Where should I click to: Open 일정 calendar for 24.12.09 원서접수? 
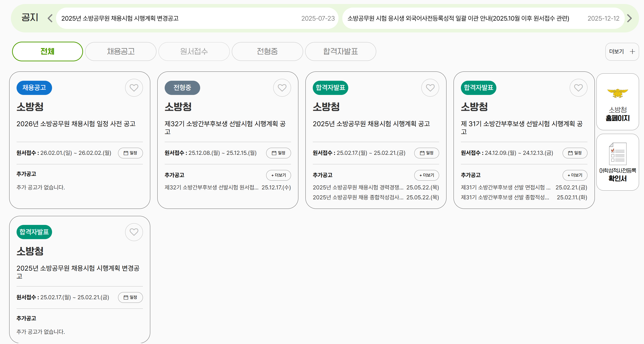[x=574, y=153]
